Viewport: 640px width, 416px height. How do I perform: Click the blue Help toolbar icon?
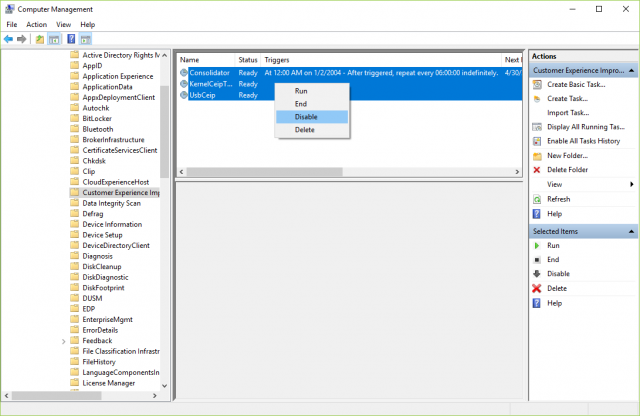pyautogui.click(x=71, y=39)
